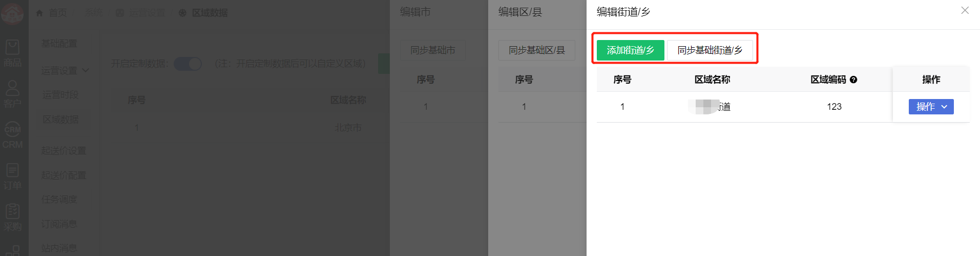Select the 区域数据 menu item

point(61,120)
